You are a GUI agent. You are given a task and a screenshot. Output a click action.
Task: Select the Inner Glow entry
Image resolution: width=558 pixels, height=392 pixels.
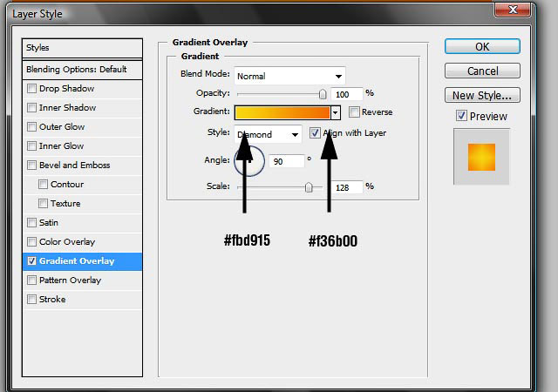click(x=61, y=145)
